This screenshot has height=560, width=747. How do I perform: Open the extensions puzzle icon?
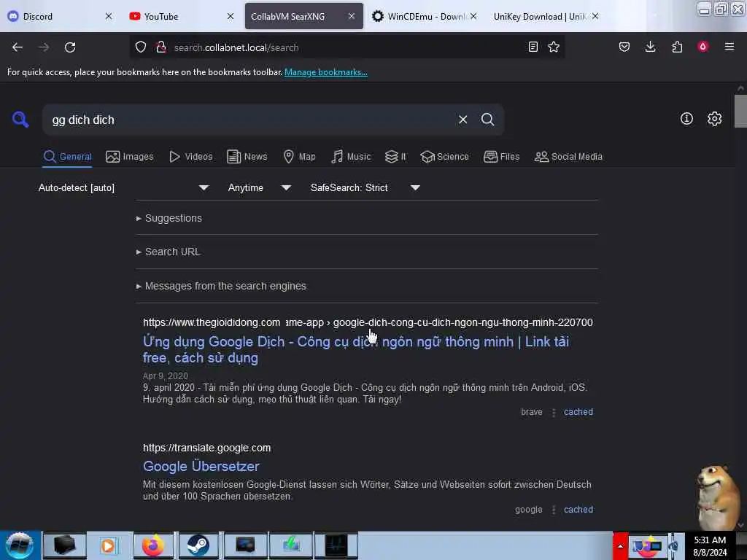click(x=677, y=47)
